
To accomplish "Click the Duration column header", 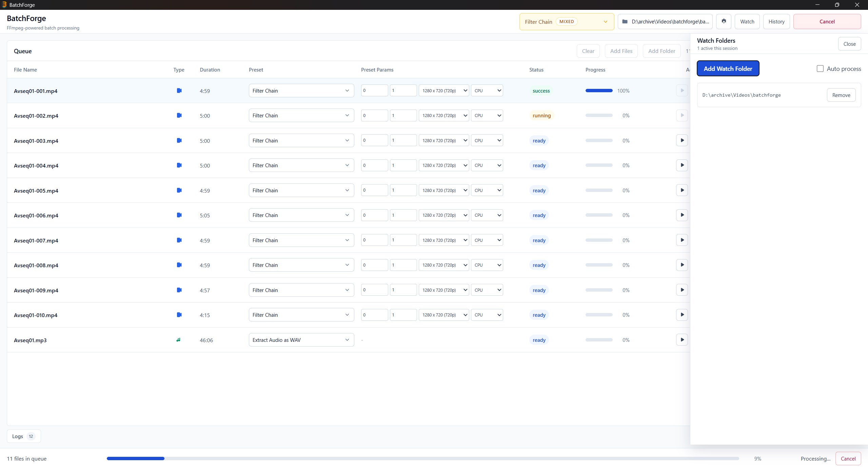I will tap(210, 70).
